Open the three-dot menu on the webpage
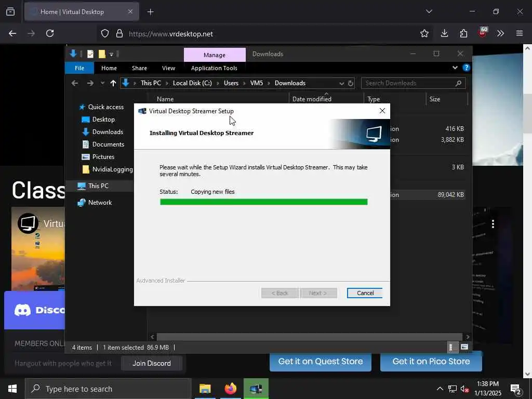Viewport: 532px width, 399px height. coord(493,224)
